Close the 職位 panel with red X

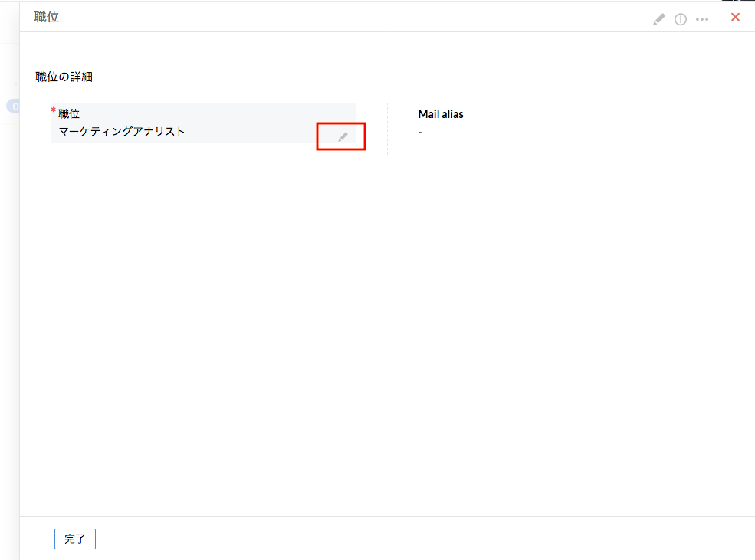pyautogui.click(x=735, y=17)
